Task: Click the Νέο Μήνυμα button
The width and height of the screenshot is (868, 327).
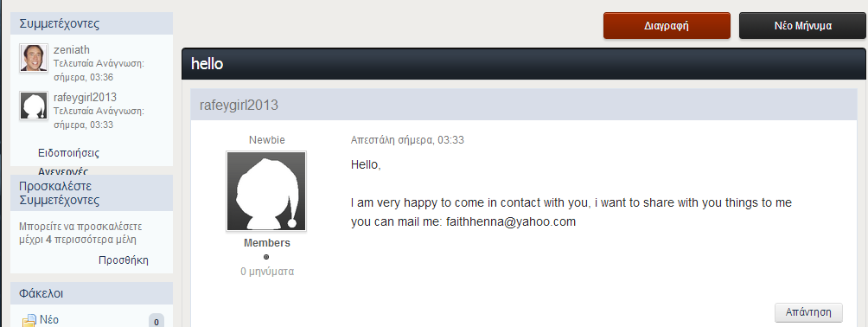Action: (x=802, y=26)
